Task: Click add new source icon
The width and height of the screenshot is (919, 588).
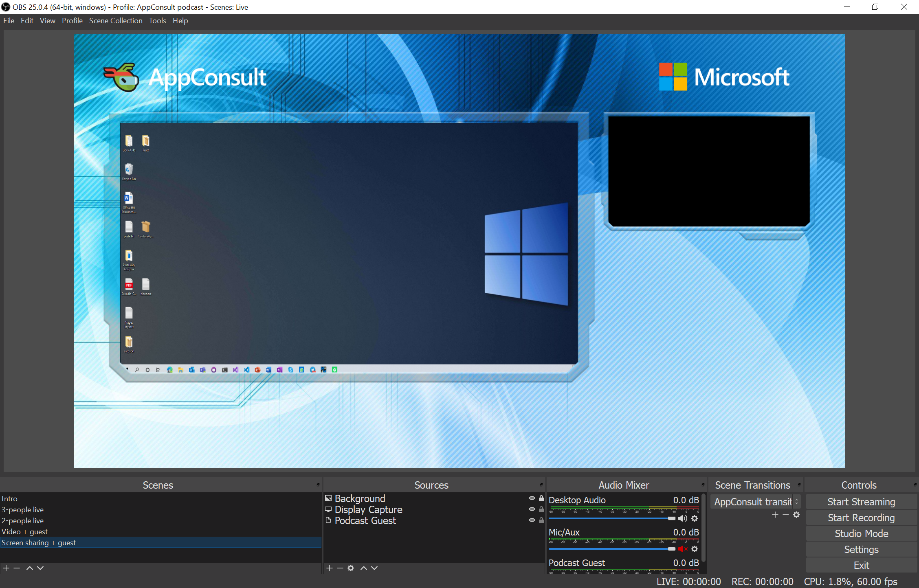Action: click(330, 567)
